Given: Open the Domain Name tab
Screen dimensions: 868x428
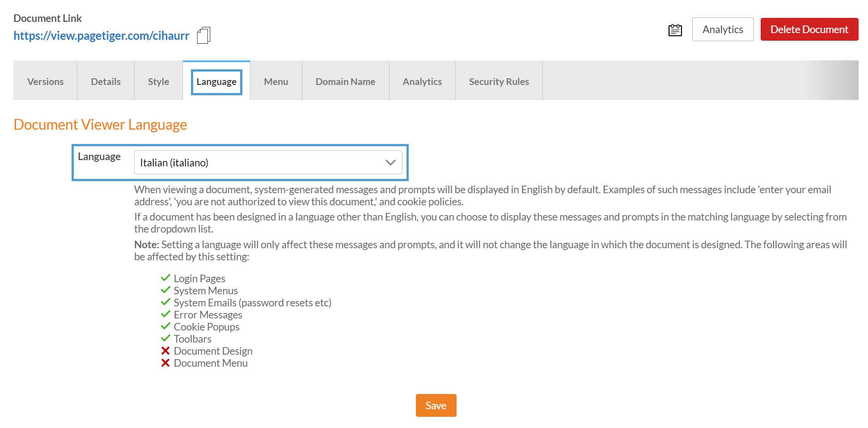Looking at the screenshot, I should click(x=345, y=81).
